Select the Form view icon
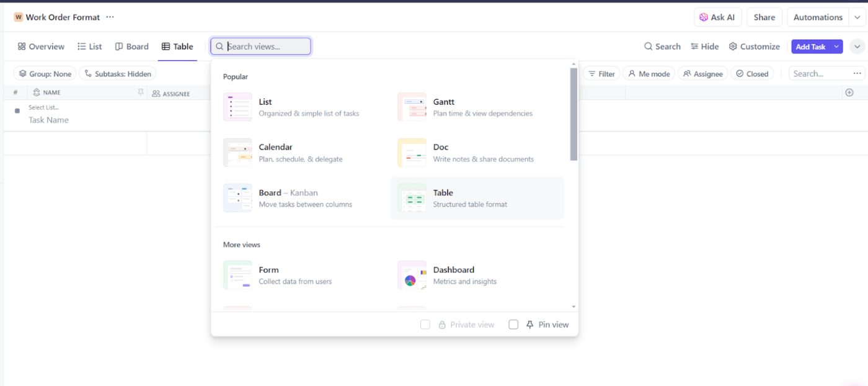This screenshot has width=868, height=386. coord(237,275)
